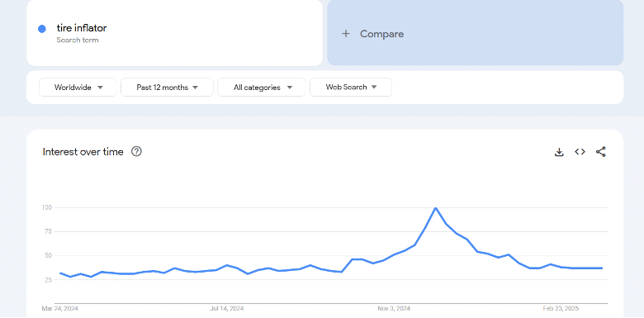644x318 pixels.
Task: Click the Compare card to add a term
Action: (x=476, y=32)
